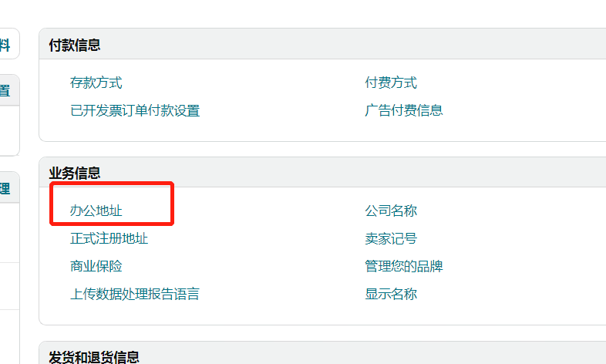The image size is (606, 364).
Task: Click the 发货和退货信息 section header
Action: (94, 356)
